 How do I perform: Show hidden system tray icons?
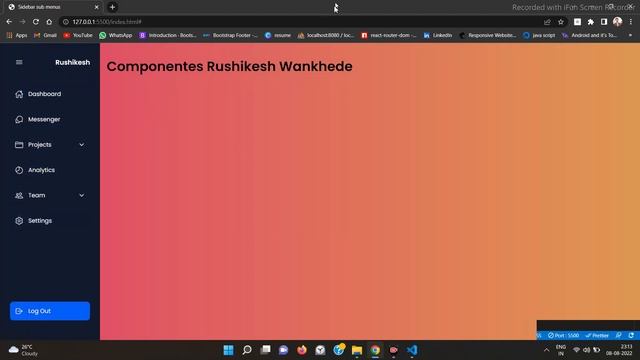pyautogui.click(x=547, y=350)
